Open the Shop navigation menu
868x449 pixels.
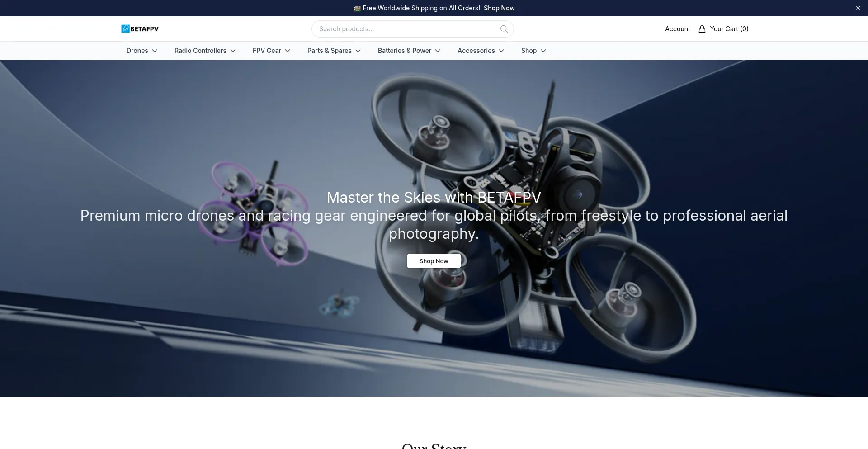coord(529,51)
